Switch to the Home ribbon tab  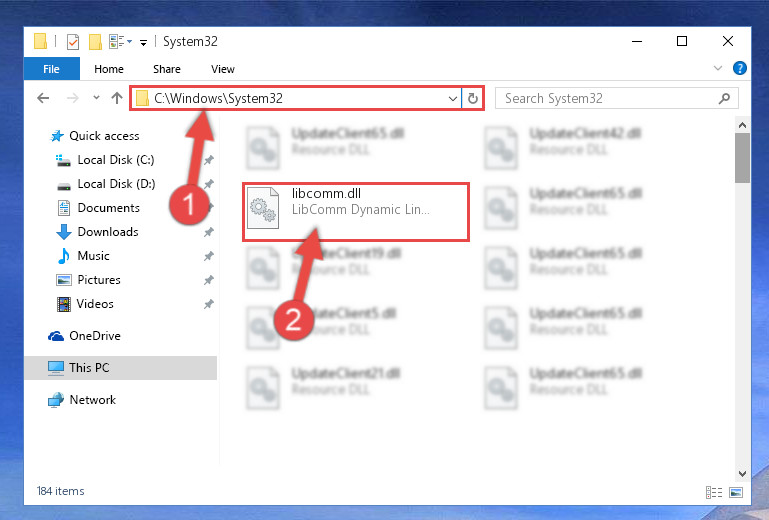(x=109, y=69)
